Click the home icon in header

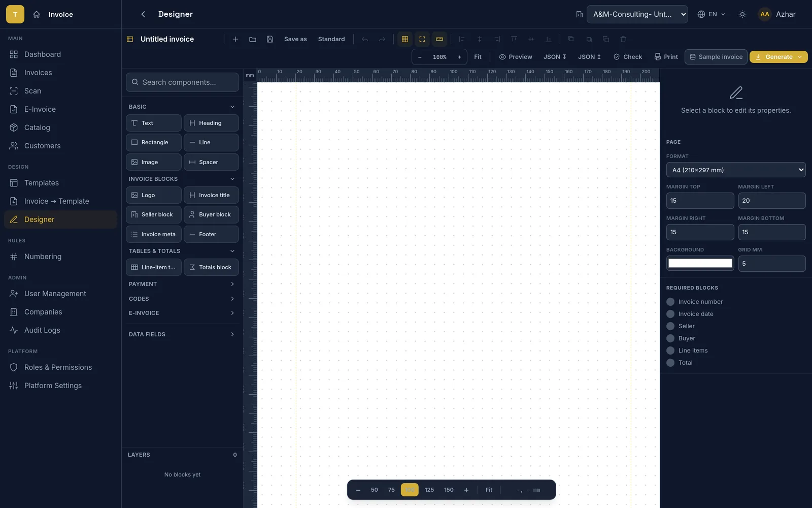pyautogui.click(x=37, y=14)
